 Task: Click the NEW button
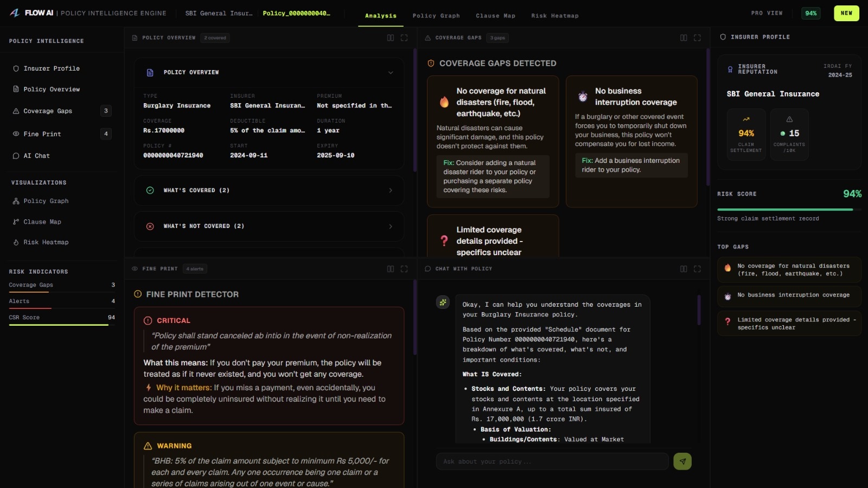click(x=846, y=13)
